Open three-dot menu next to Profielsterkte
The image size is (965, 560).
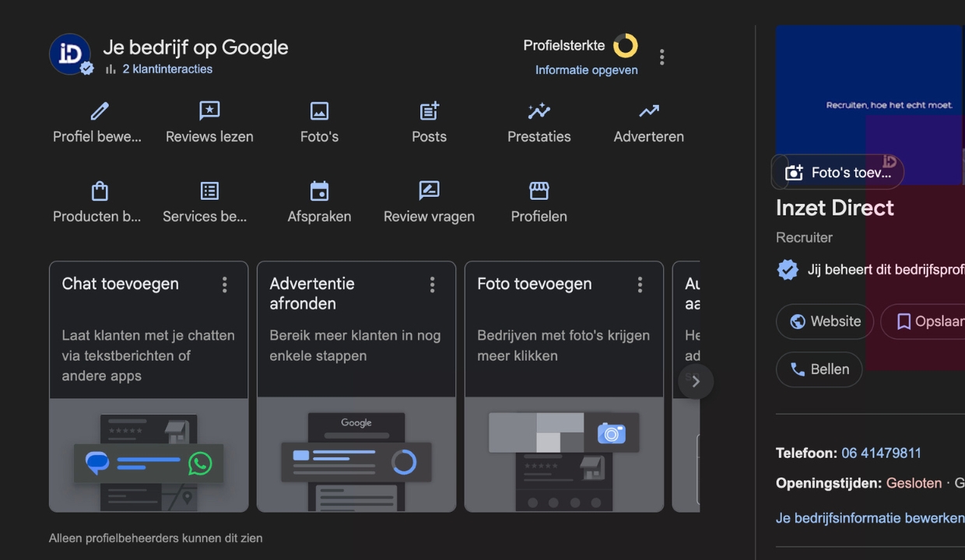click(x=661, y=57)
